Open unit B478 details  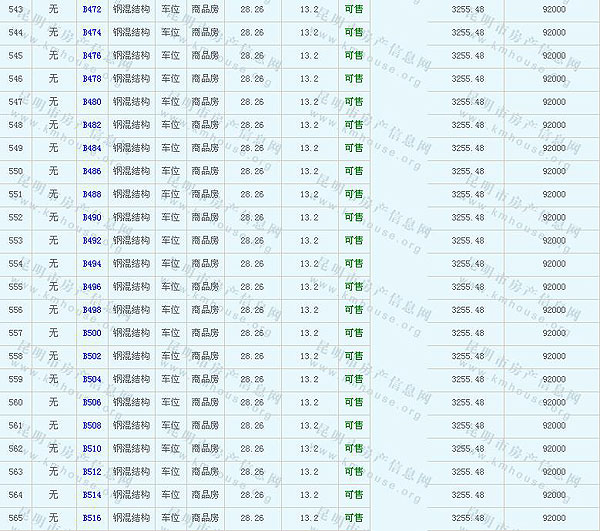(91, 78)
